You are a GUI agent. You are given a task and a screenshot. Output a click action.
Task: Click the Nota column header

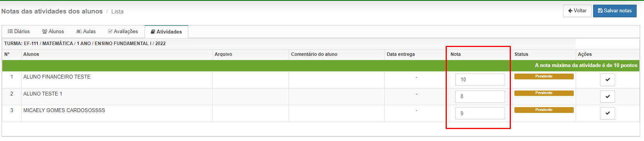(456, 54)
